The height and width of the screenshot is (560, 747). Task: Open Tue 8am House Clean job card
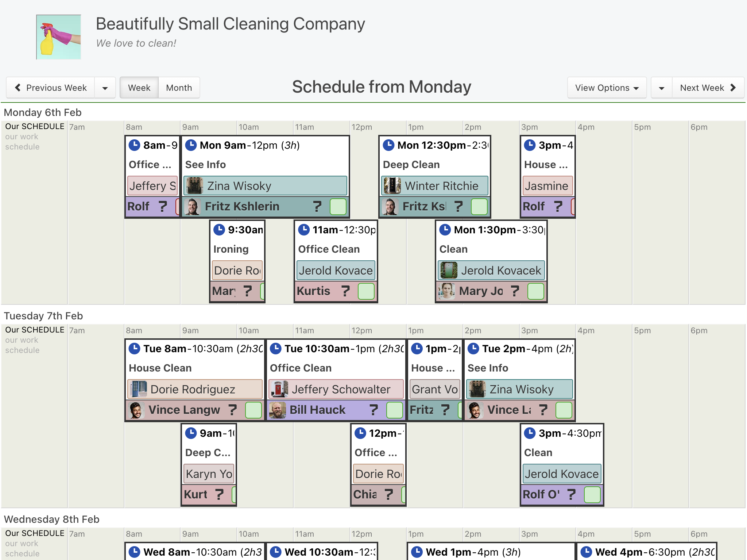click(195, 380)
